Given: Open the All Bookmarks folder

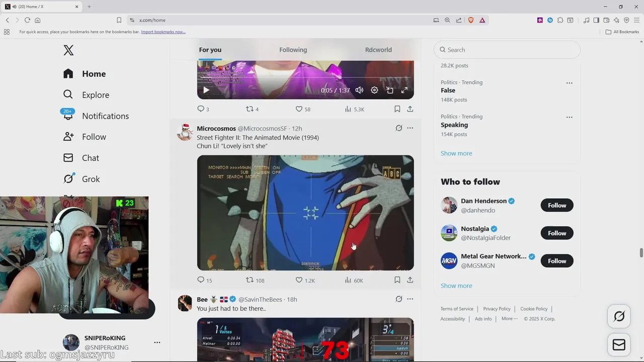Looking at the screenshot, I should [622, 32].
